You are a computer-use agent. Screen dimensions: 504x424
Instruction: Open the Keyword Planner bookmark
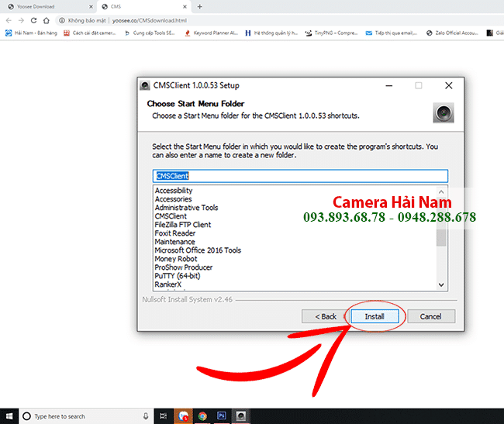[x=211, y=33]
